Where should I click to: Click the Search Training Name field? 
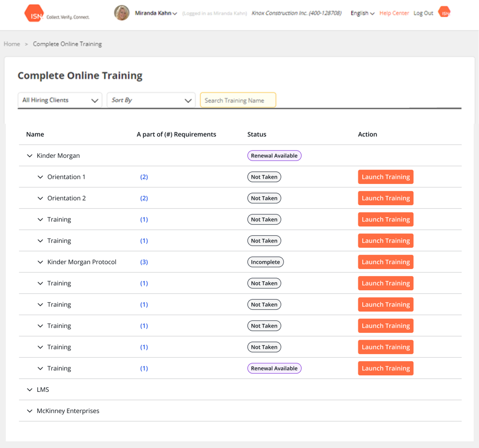click(238, 100)
